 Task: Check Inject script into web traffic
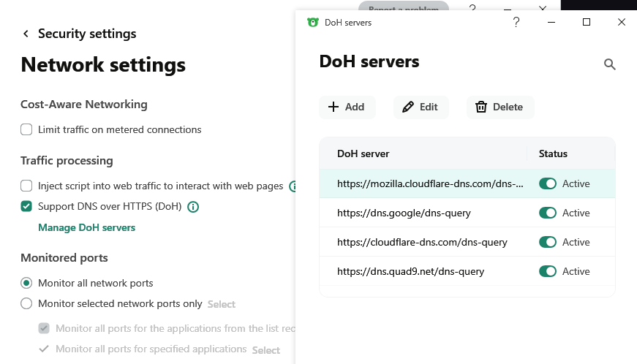[26, 186]
